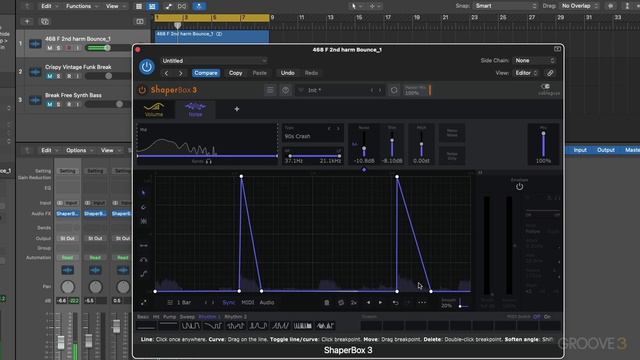Click the link icon in plugin header

[x=550, y=73]
